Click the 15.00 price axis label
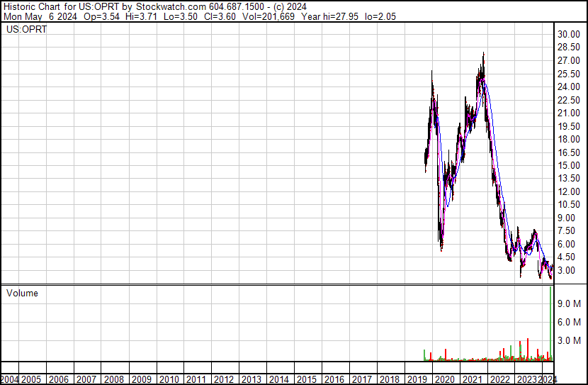Image resolution: width=588 pixels, height=385 pixels. click(x=568, y=166)
